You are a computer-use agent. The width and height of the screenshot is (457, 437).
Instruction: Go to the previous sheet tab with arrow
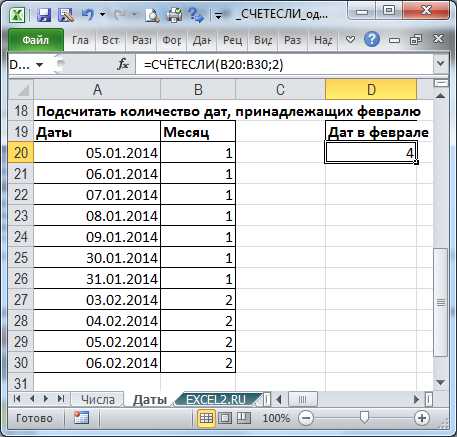32,398
